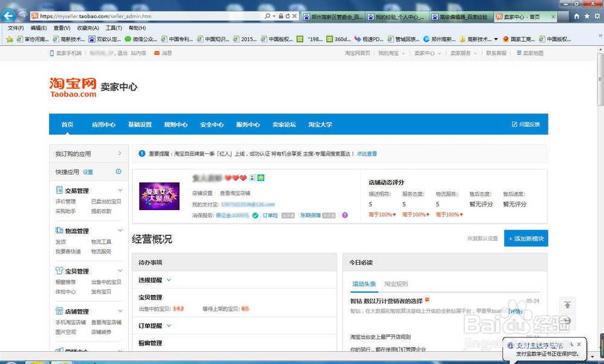Select 安全中心 navigation tab
The height and width of the screenshot is (364, 604).
212,124
